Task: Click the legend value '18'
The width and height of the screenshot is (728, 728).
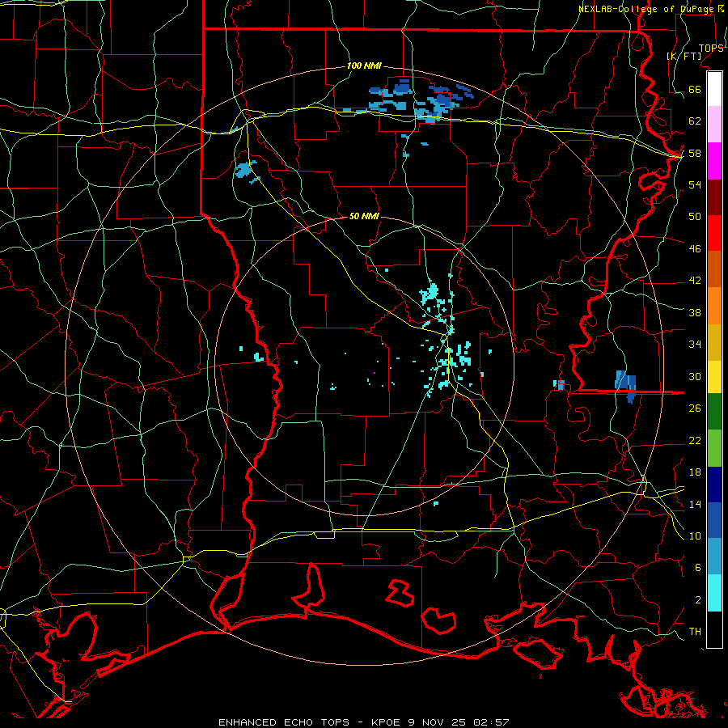Action: click(x=695, y=472)
